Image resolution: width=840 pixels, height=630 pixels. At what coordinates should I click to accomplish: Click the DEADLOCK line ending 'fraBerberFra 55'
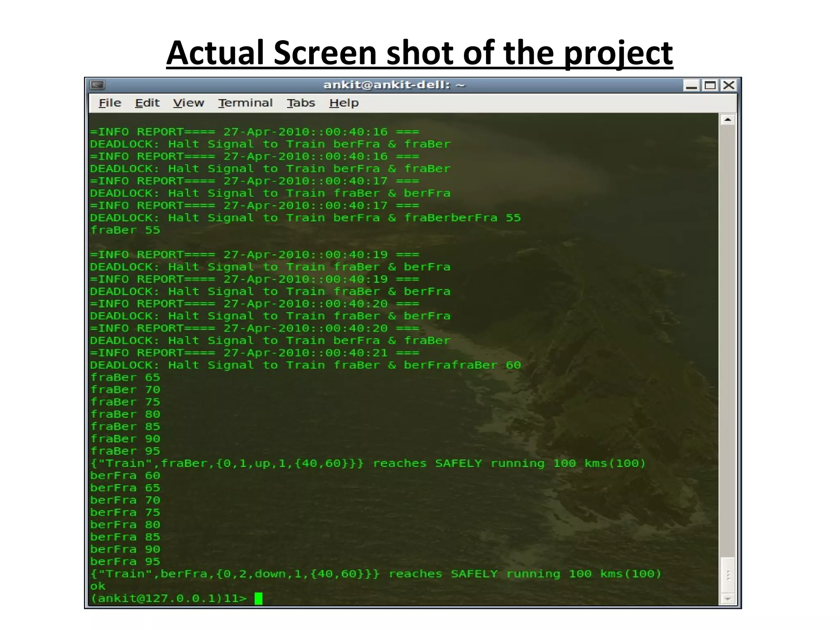coord(306,218)
